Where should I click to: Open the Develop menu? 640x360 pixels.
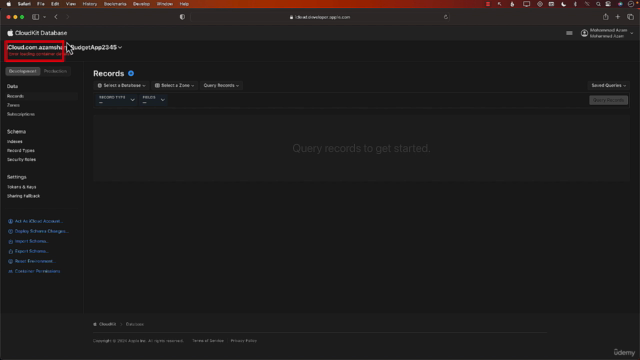(141, 4)
